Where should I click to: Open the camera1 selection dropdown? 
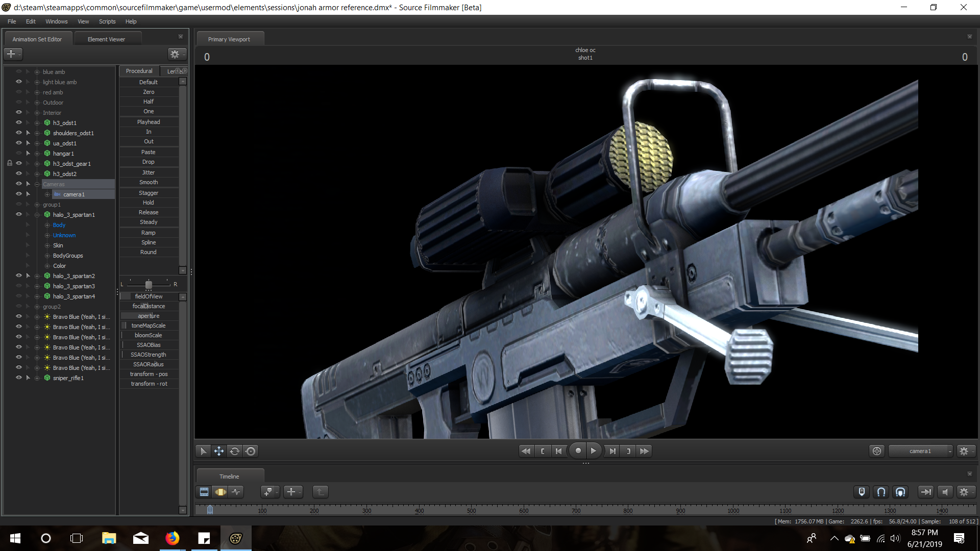click(x=921, y=451)
